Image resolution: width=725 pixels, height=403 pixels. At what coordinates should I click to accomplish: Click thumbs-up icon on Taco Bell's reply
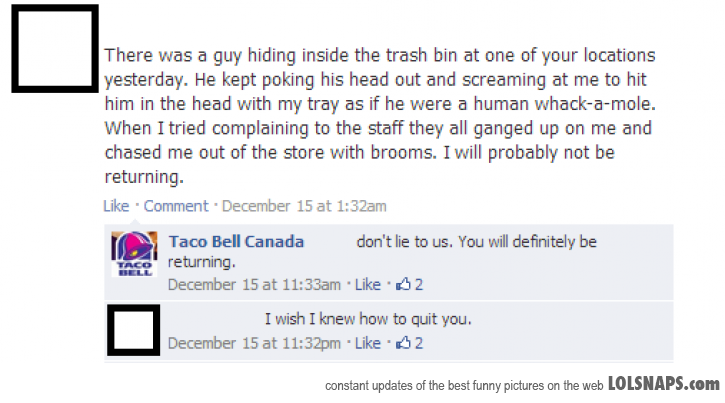click(403, 284)
